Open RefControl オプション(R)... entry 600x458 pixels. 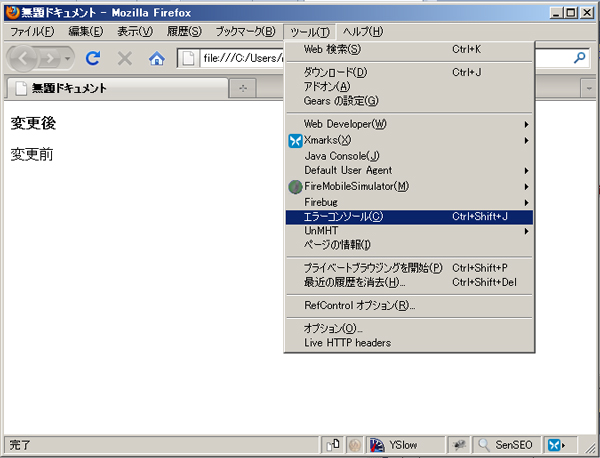coord(409,306)
